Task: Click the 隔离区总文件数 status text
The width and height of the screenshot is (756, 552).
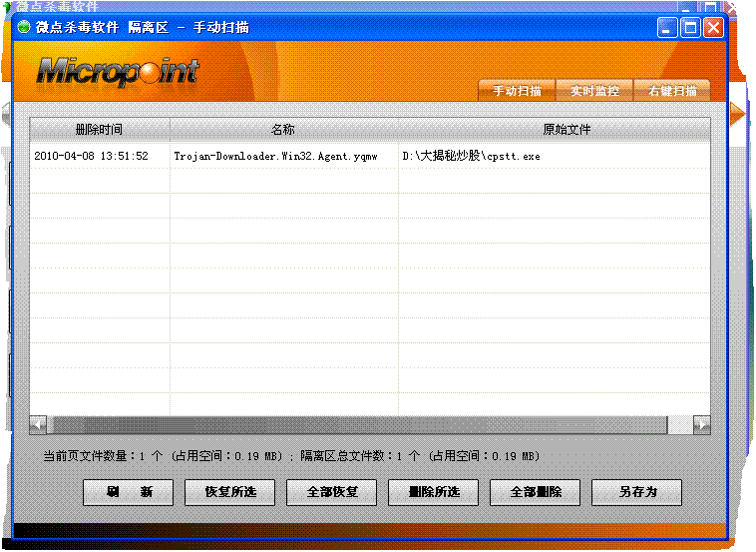Action: point(420,456)
